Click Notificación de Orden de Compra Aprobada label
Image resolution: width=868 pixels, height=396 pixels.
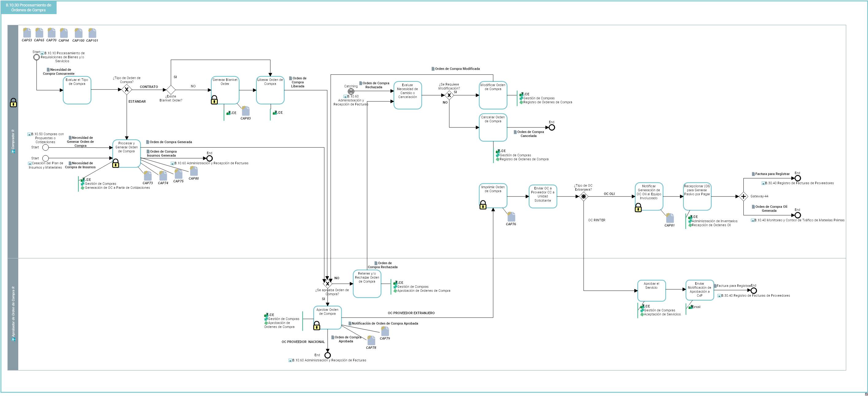click(383, 324)
